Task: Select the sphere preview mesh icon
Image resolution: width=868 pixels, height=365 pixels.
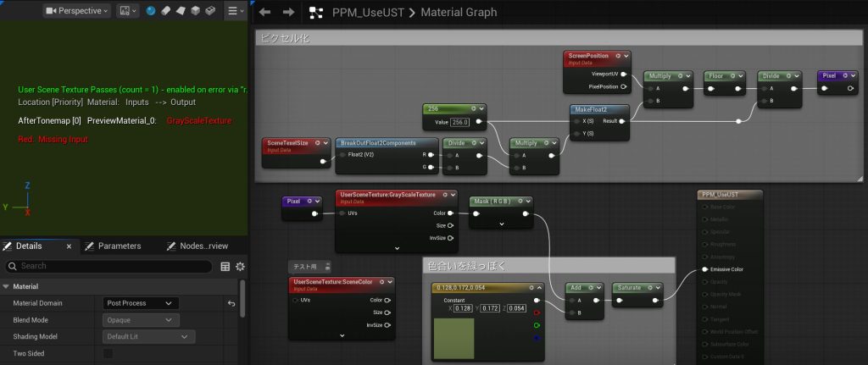Action: (x=152, y=11)
